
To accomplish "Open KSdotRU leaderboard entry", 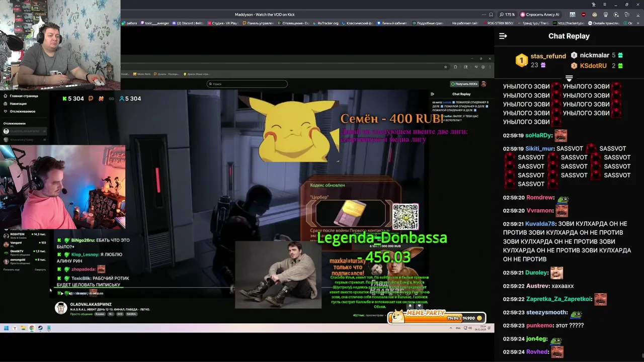I will tap(597, 66).
